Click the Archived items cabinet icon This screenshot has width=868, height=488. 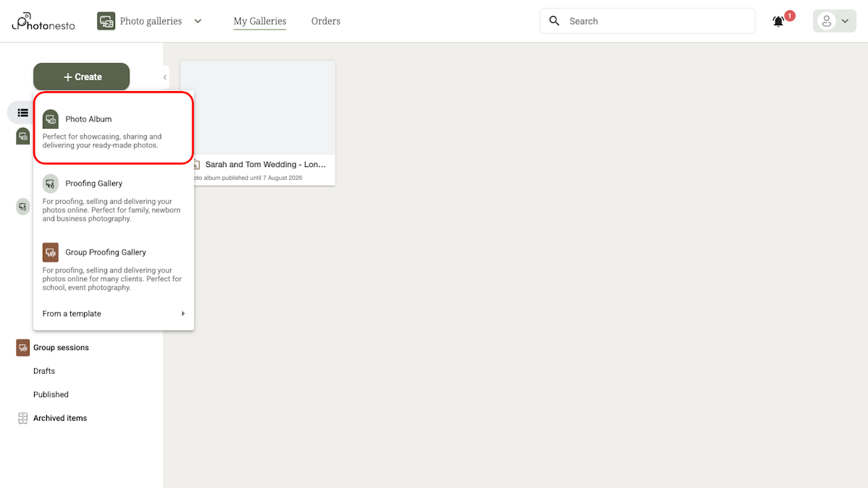coord(22,418)
